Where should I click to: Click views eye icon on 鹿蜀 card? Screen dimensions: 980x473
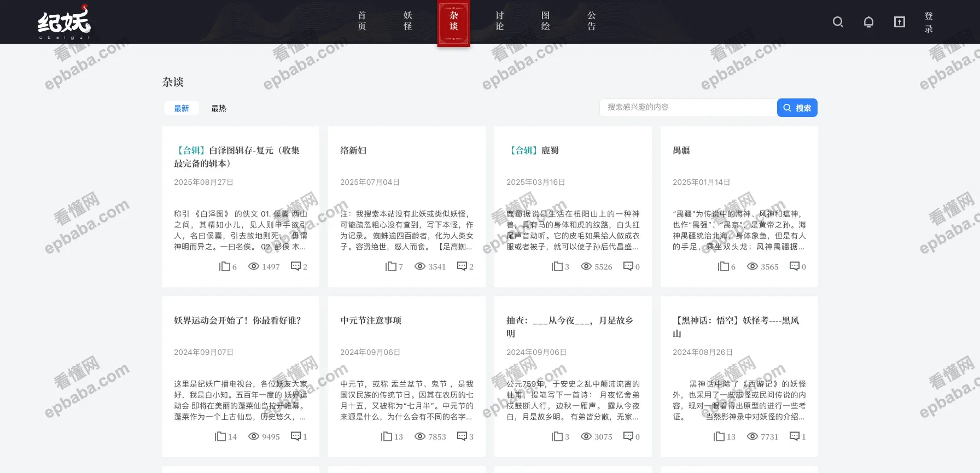pos(586,266)
